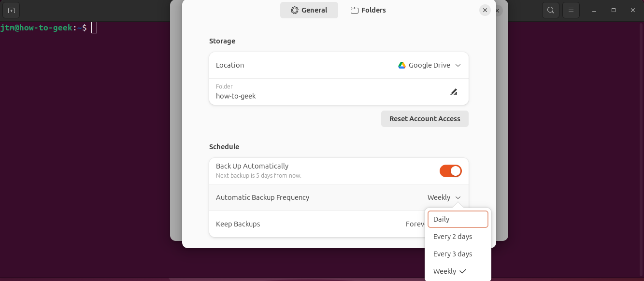Click Reset Account Access button

point(425,119)
